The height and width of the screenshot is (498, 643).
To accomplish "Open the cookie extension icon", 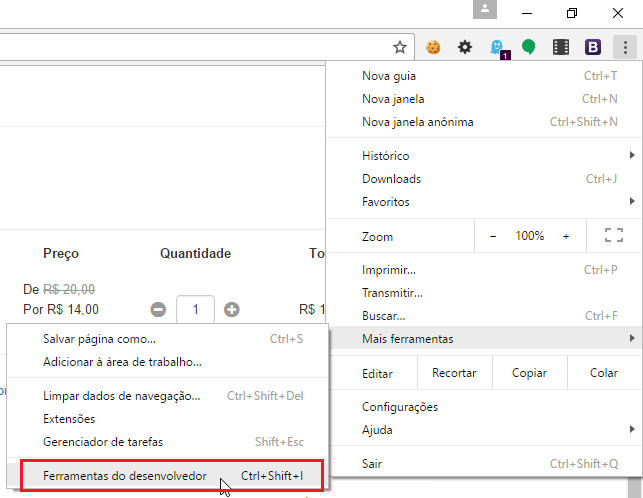I will click(x=433, y=46).
